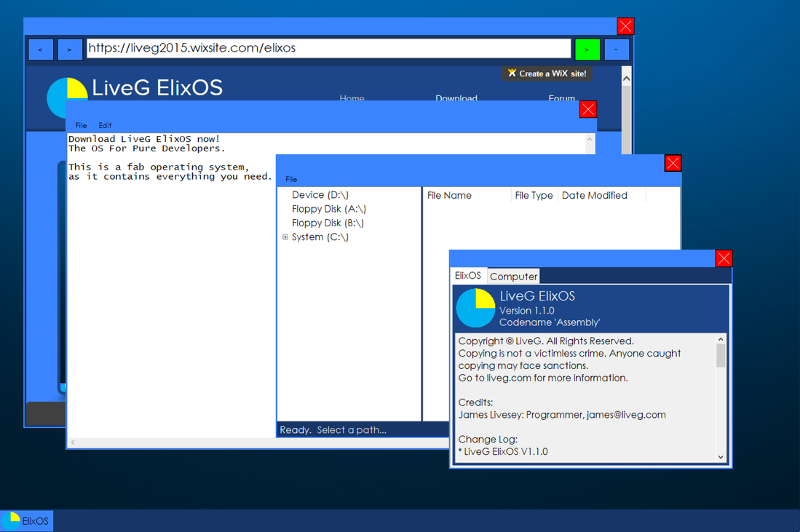Select Device (D:\) in drive tree
The width and height of the screenshot is (800, 532).
coord(320,195)
